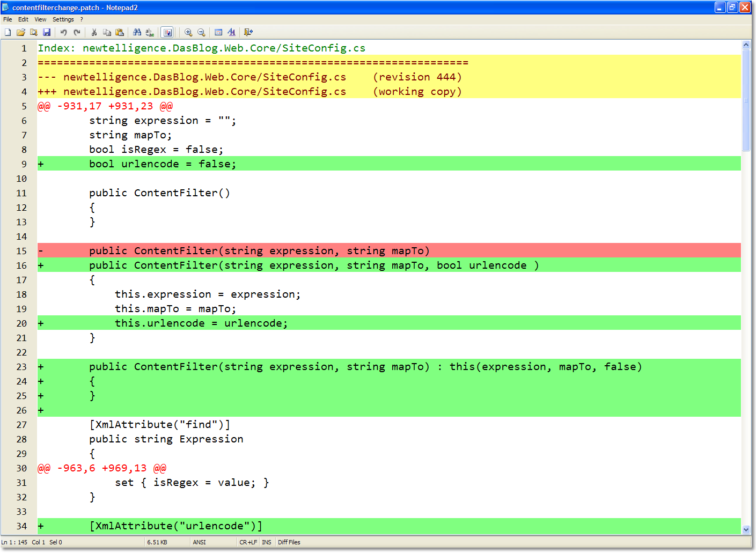This screenshot has width=756, height=554.
Task: Open the Replace text toolbar icon
Action: [150, 32]
